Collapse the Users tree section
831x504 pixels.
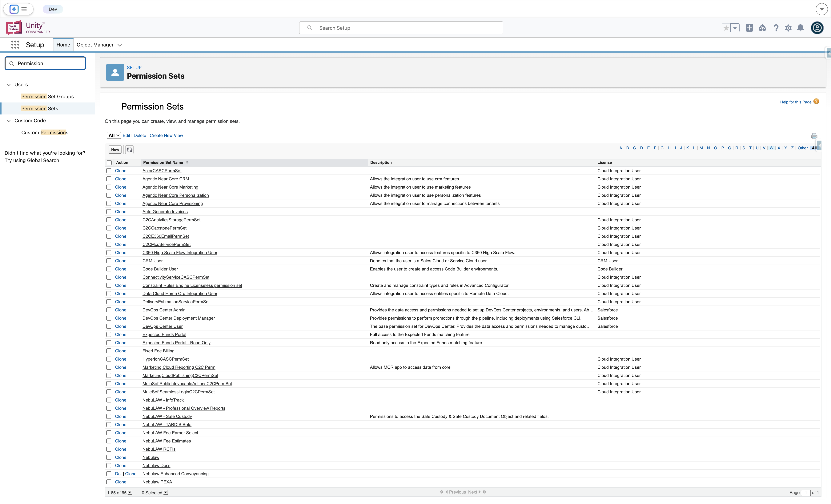pos(9,85)
